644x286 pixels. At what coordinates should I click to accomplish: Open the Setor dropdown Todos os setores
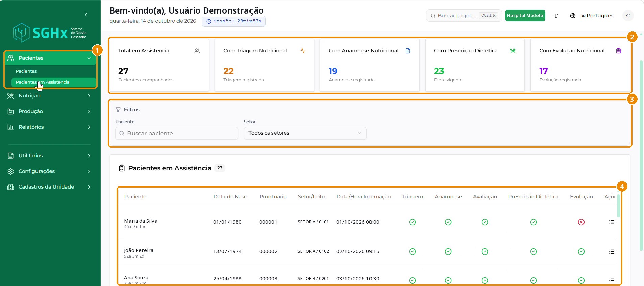305,133
